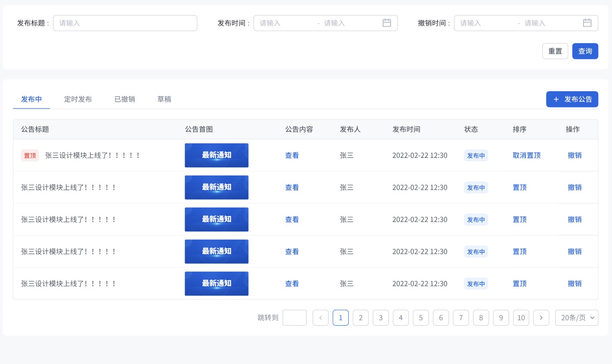The height and width of the screenshot is (364, 612).
Task: Click the 操作 column header
Action: coord(573,130)
